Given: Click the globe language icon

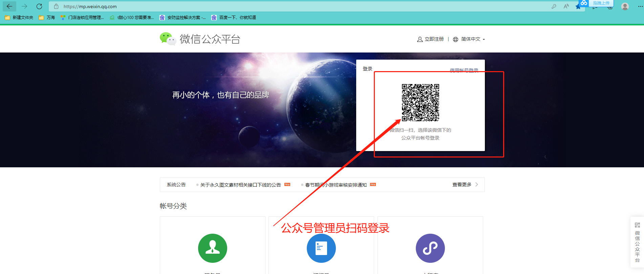Looking at the screenshot, I should (455, 39).
